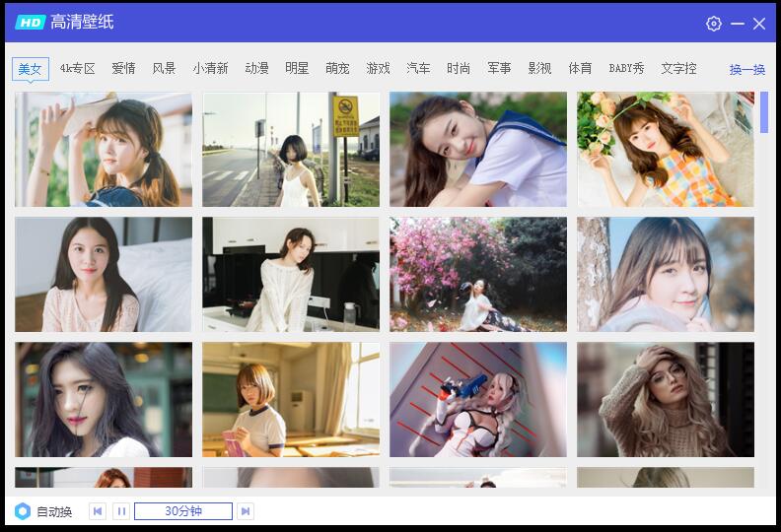Switch to the 游戏 tab

[x=378, y=68]
